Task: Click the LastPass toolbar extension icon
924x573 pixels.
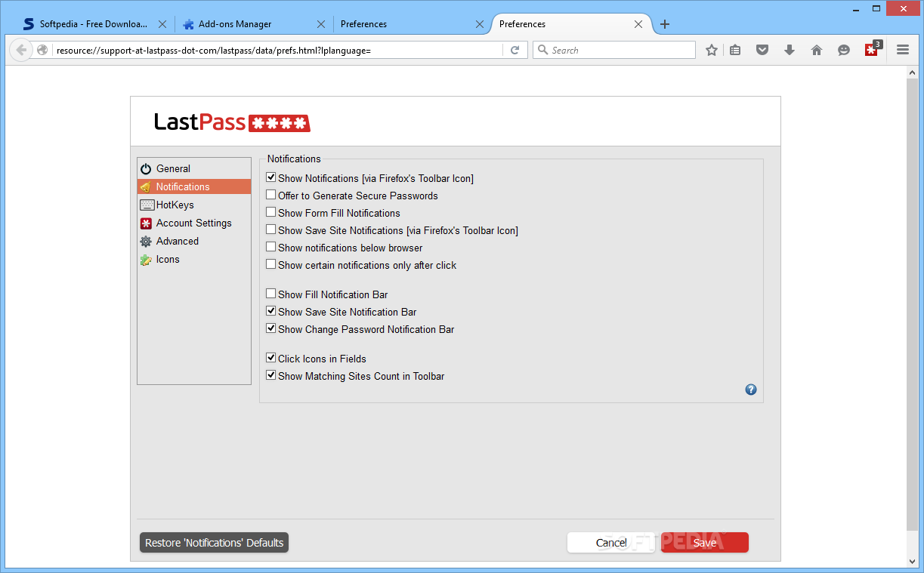Action: 872,50
